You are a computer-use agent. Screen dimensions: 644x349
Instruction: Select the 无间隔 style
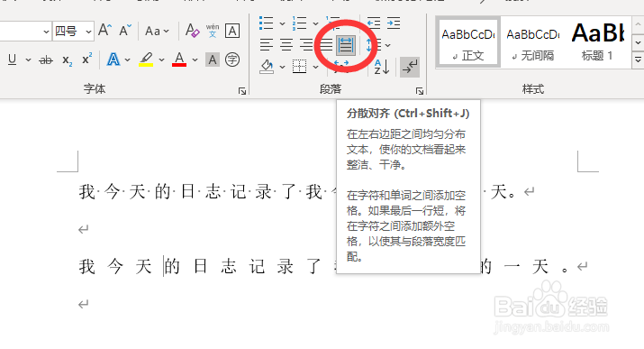[532, 42]
